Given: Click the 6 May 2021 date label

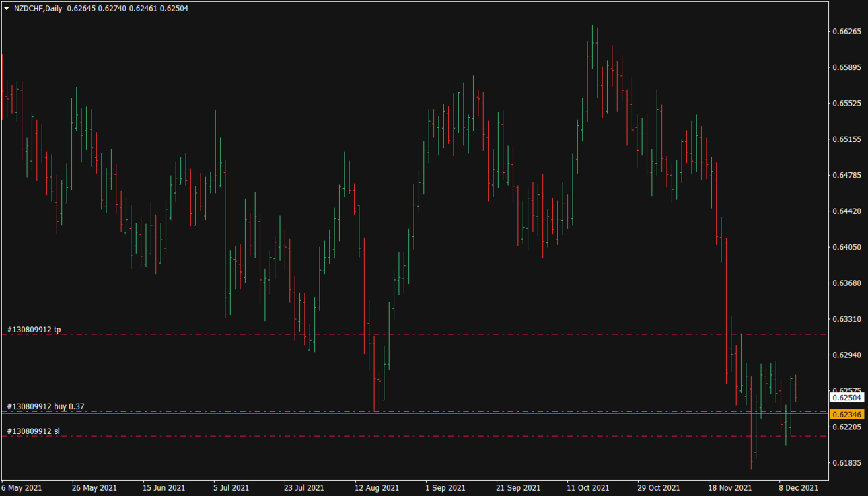Looking at the screenshot, I should [22, 487].
